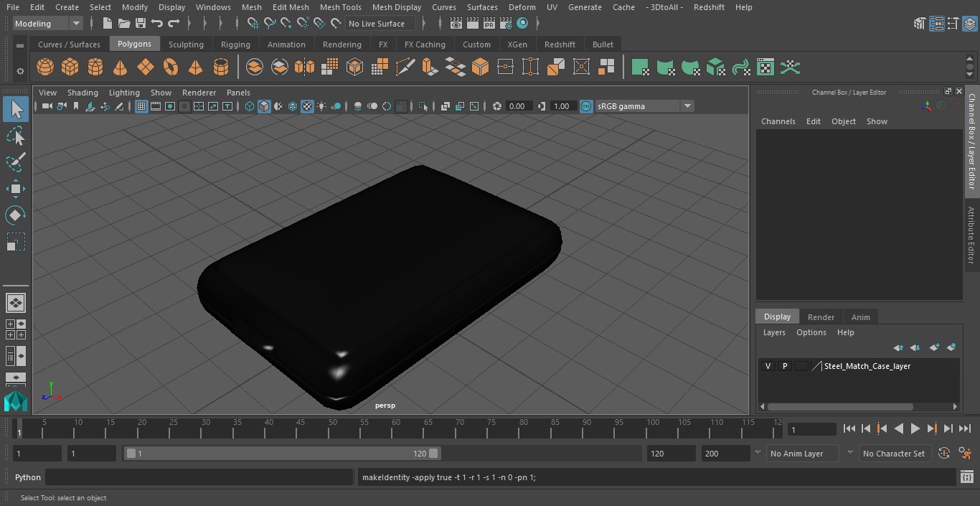Open the Auto Key toggle icon
This screenshot has width=980, height=506.
944,453
